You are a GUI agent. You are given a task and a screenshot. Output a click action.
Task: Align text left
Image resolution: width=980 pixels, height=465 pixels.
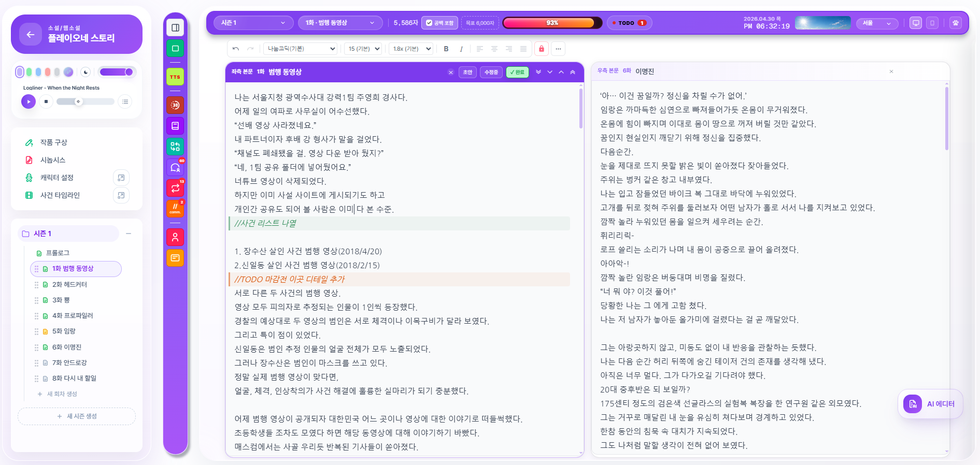pyautogui.click(x=480, y=49)
